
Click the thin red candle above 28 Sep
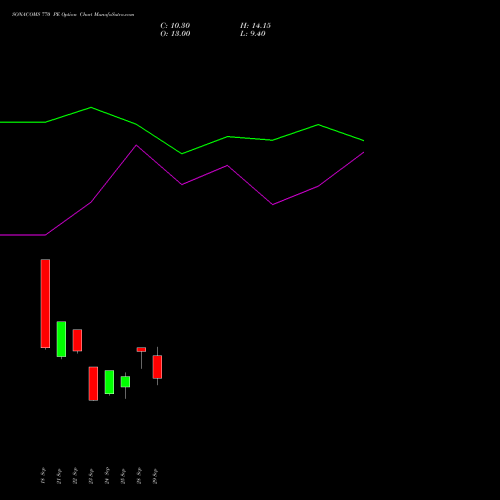(141, 350)
